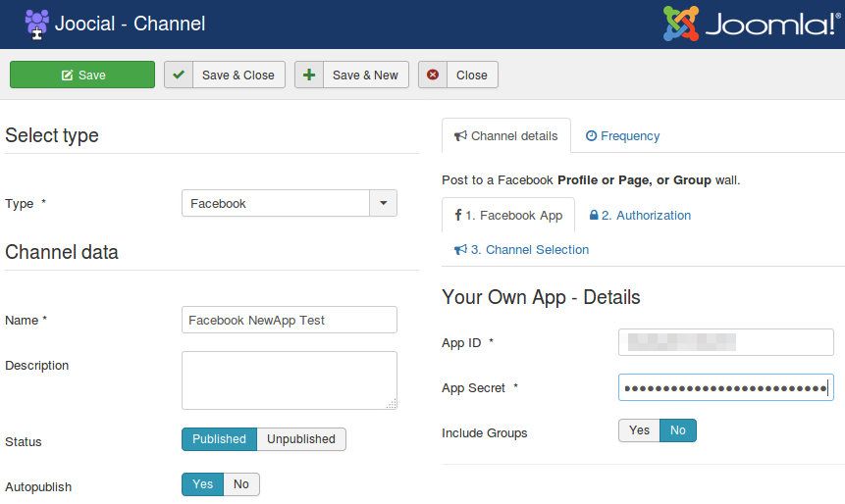Click the Type field showing Facebook
The height and width of the screenshot is (504, 845).
pyautogui.click(x=276, y=203)
